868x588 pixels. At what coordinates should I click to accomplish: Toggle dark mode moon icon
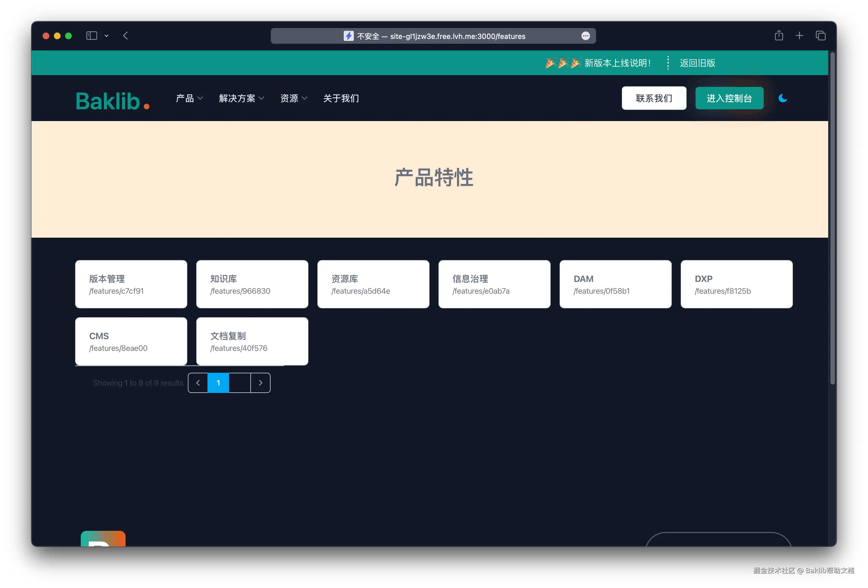click(782, 98)
